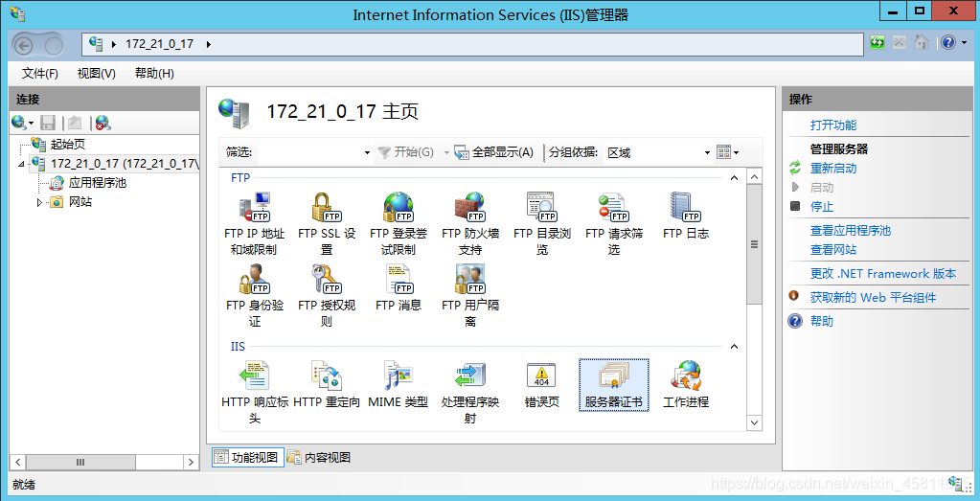Viewport: 980px width, 501px height.
Task: Open the 文件(F) menu
Action: (40, 74)
